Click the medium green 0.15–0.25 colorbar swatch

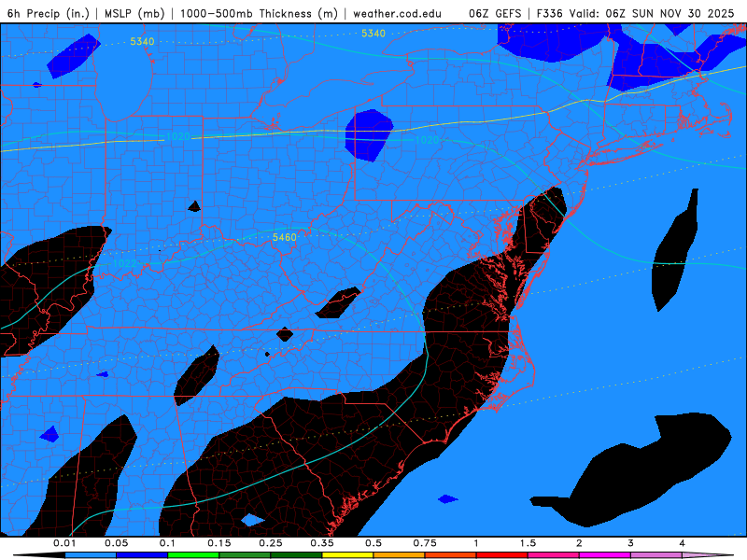[x=245, y=555]
